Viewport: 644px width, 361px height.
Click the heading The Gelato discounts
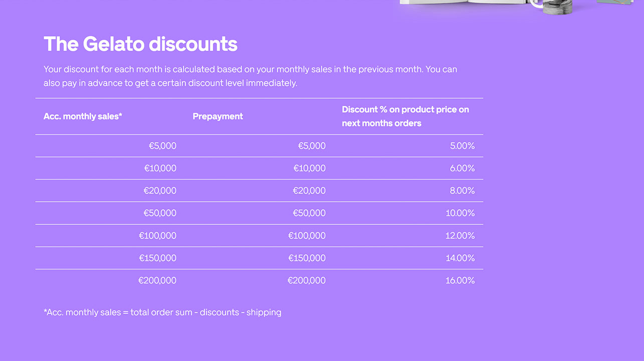[x=140, y=44]
